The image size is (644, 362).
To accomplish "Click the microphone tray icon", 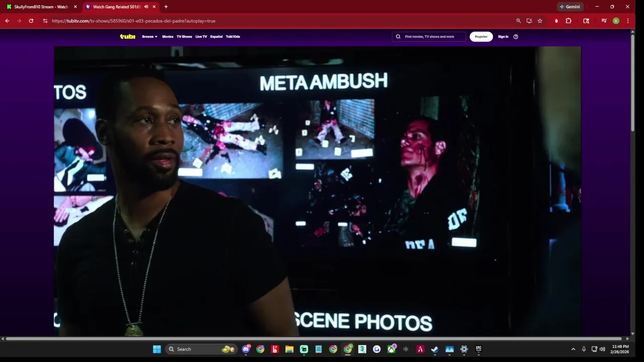I will coord(584,349).
